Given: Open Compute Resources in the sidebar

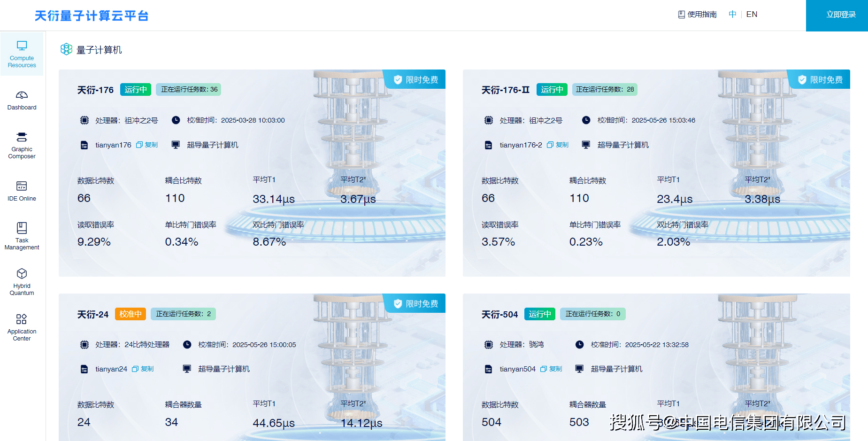Looking at the screenshot, I should click(x=22, y=54).
